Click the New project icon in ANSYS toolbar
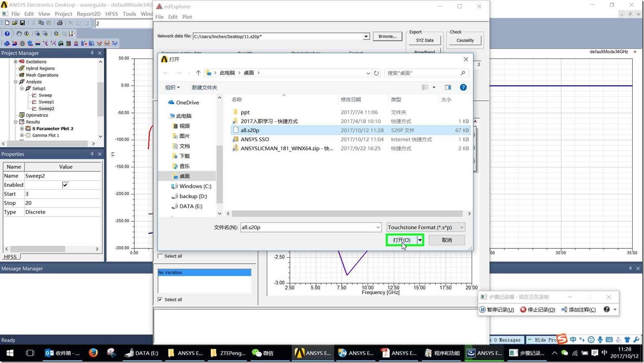 7,23
